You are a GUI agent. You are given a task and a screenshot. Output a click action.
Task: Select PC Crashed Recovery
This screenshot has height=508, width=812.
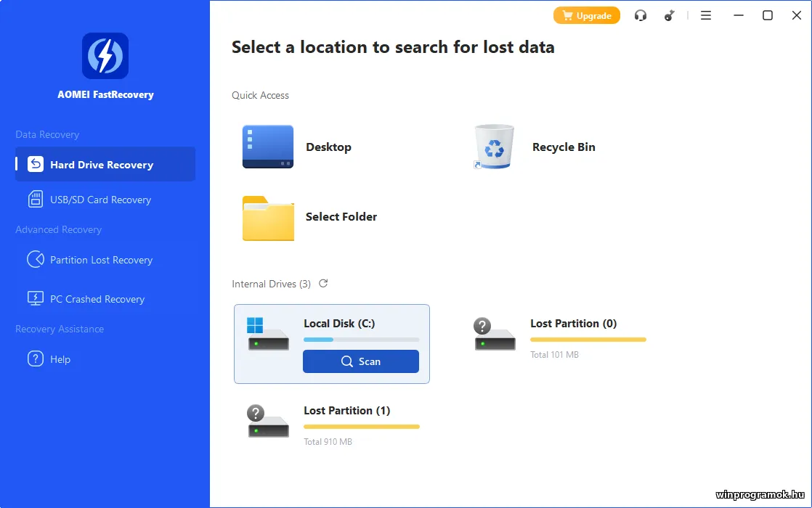(97, 299)
